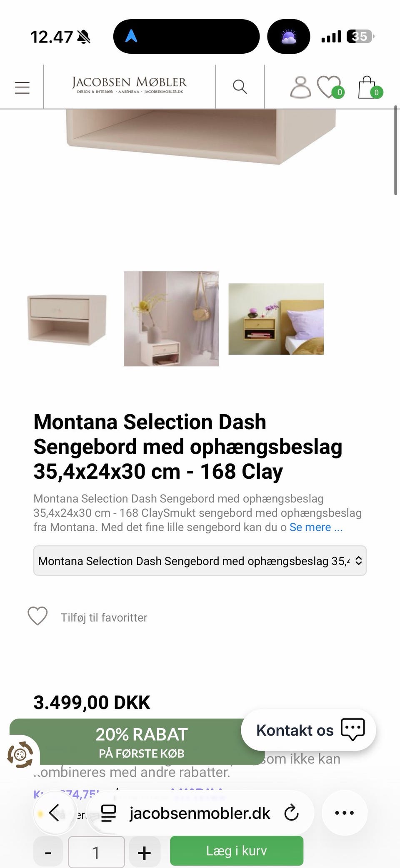400x868 pixels.
Task: Expand the product variant dropdown
Action: coord(200,561)
